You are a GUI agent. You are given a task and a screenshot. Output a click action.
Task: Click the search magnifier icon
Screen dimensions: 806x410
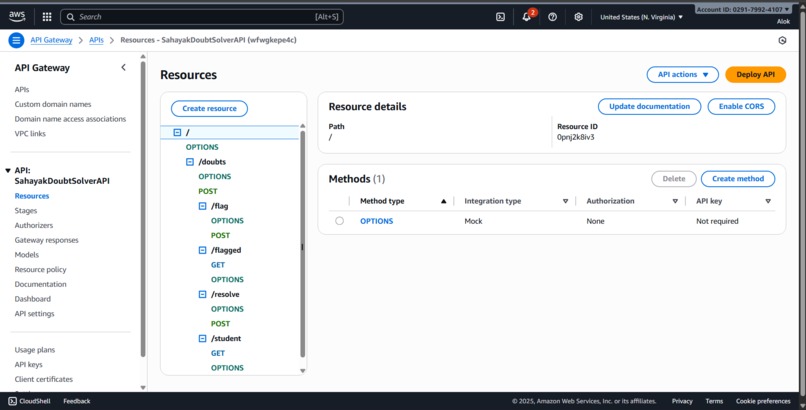pos(70,17)
